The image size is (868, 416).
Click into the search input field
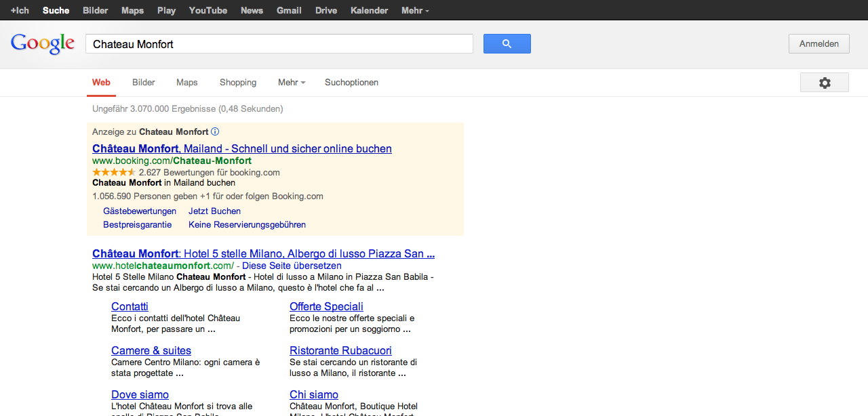pos(279,44)
